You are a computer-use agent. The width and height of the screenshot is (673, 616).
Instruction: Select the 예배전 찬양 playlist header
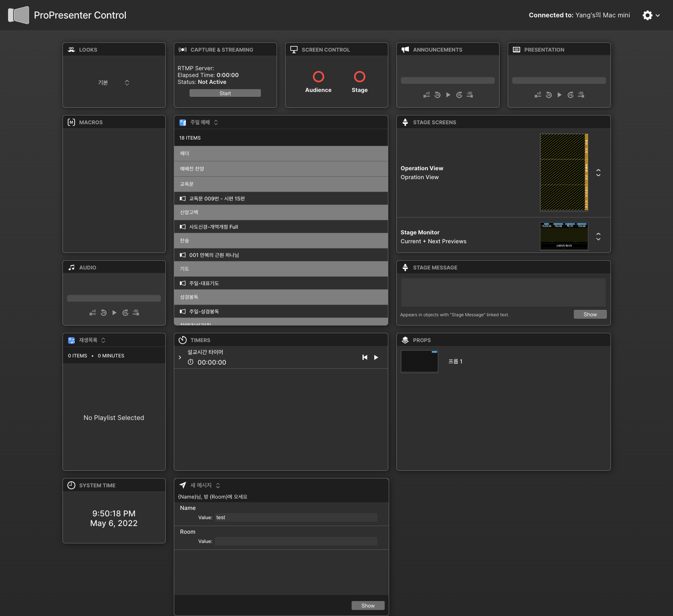click(x=281, y=169)
